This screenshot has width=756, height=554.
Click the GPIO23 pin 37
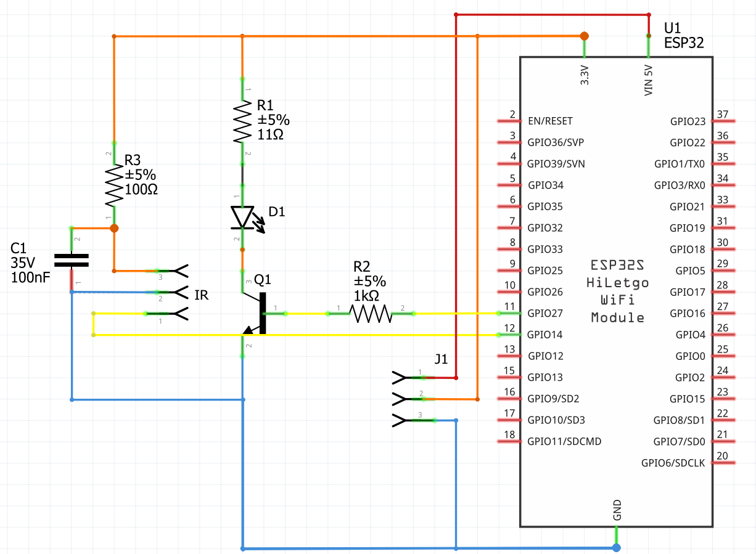pyautogui.click(x=724, y=121)
